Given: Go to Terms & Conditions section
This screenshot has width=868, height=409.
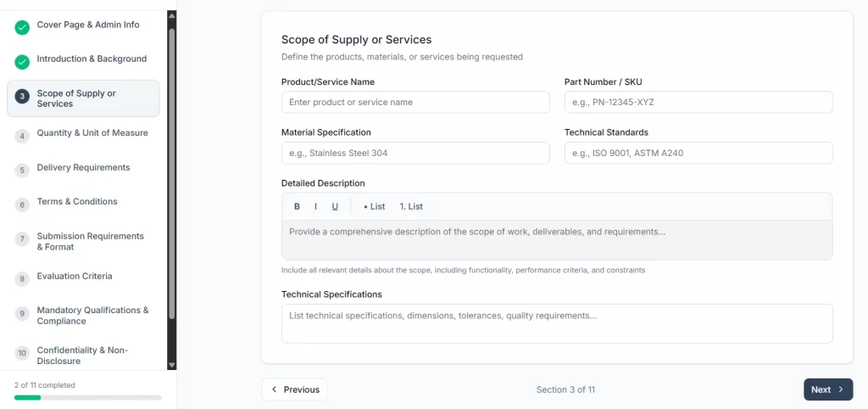Looking at the screenshot, I should [x=77, y=202].
